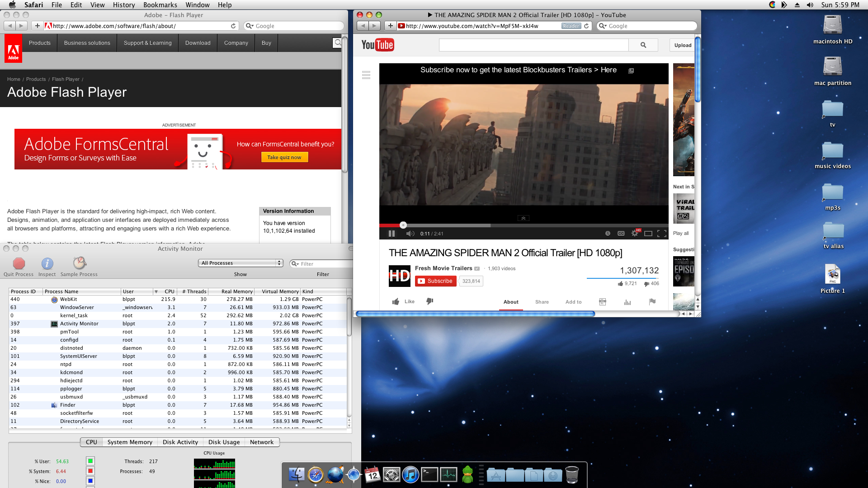Screen dimensions: 868x488
Task: Click the CPU column sort arrow
Action: tap(156, 291)
